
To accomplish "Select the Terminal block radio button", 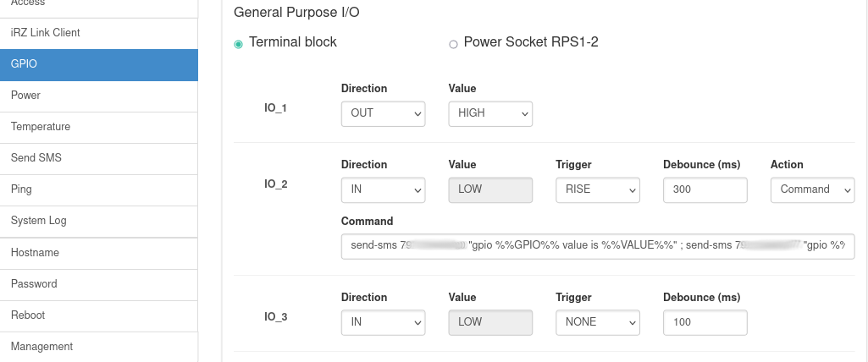I will point(239,44).
